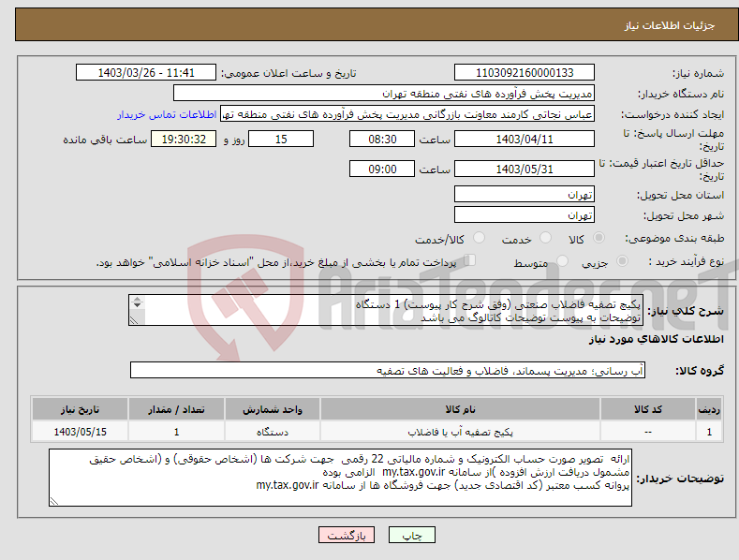Screen dimensions: 739x560
Task: Click the تاریخ نیاز column header
Action: (x=81, y=409)
